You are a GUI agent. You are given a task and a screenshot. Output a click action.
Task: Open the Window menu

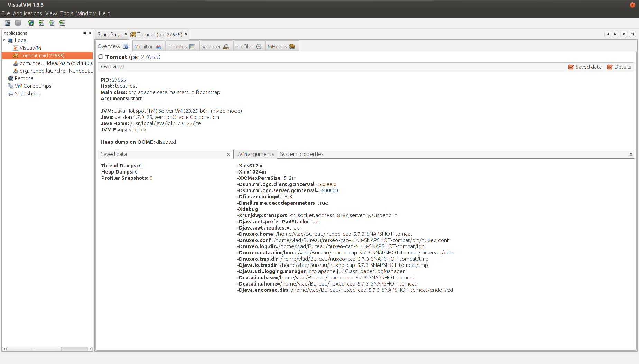pyautogui.click(x=86, y=13)
